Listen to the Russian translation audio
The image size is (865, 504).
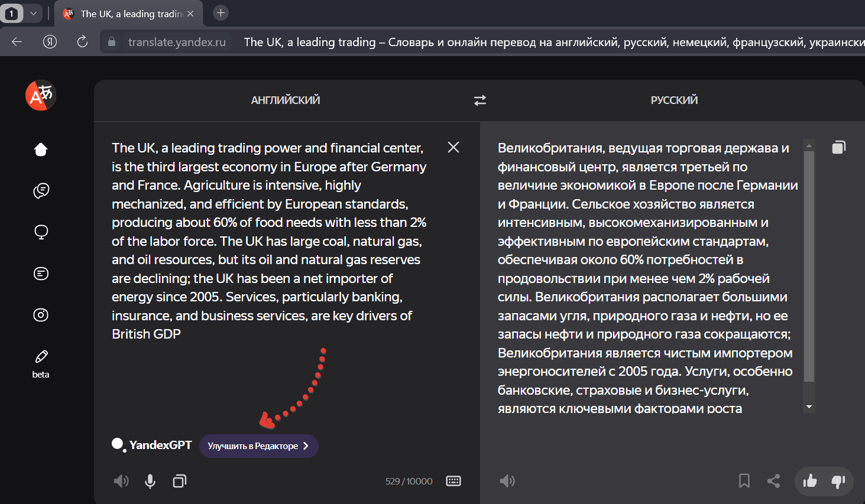pyautogui.click(x=507, y=481)
